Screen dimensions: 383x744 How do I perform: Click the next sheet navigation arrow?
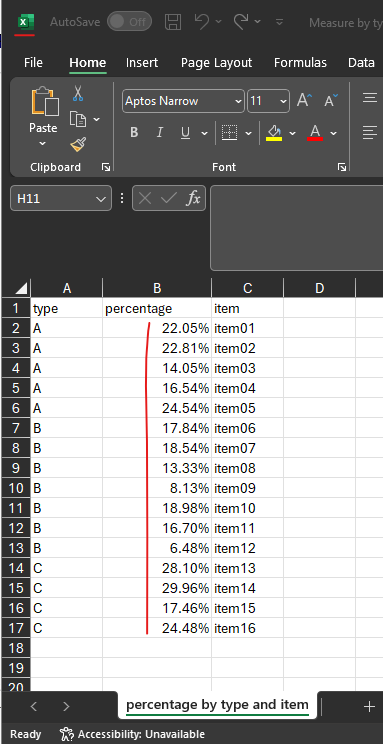(x=66, y=706)
